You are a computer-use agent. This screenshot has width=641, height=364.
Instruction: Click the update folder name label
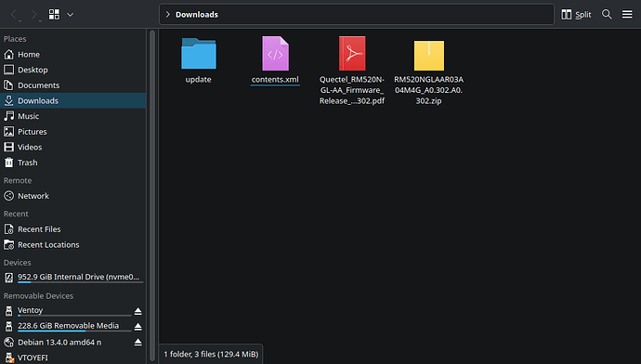(x=198, y=80)
